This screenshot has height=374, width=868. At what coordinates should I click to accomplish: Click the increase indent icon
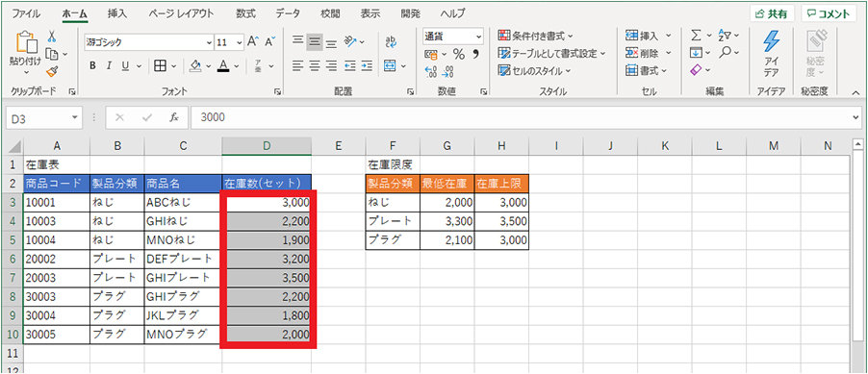tap(367, 65)
